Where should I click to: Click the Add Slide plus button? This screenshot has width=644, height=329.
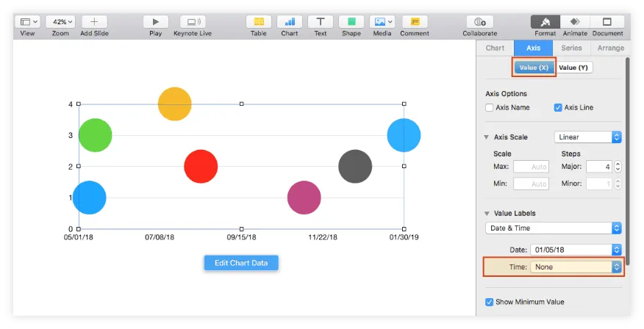[x=94, y=22]
